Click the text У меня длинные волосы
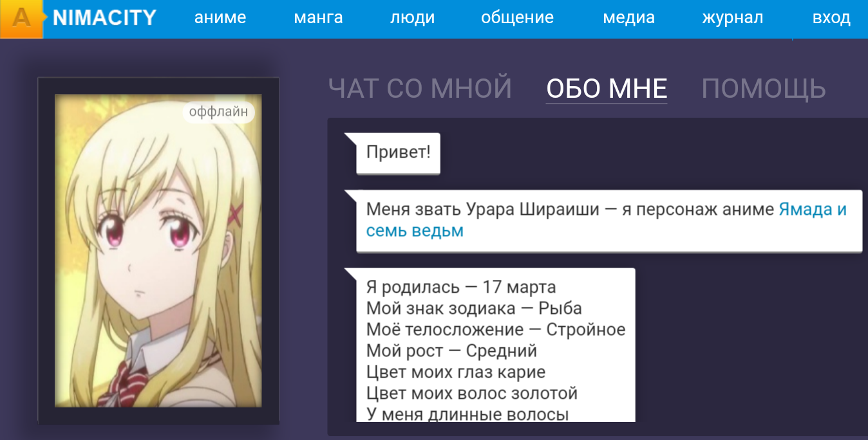868x440 pixels. 467,414
